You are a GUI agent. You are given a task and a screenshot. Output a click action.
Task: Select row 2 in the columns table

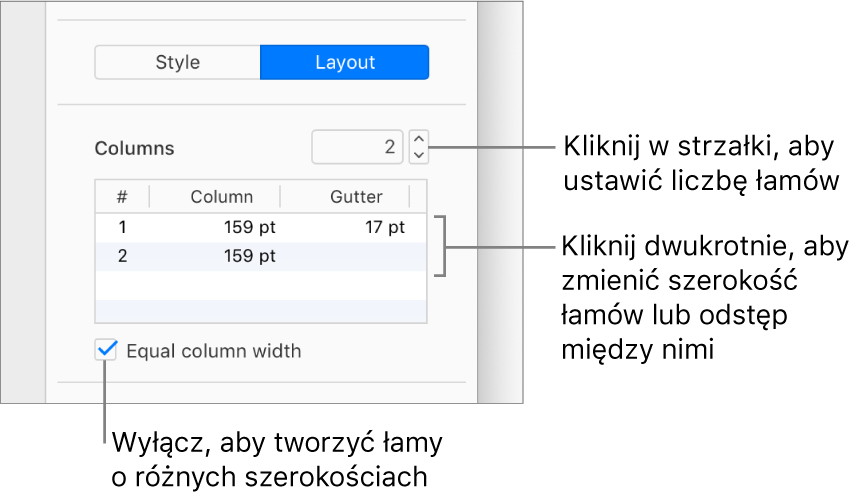coord(261,256)
